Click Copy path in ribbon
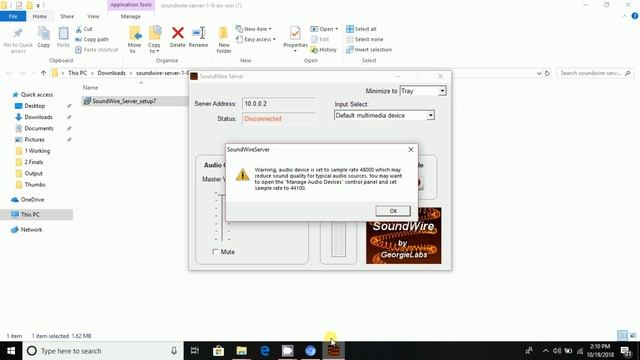The height and width of the screenshot is (360, 640). coord(92,39)
